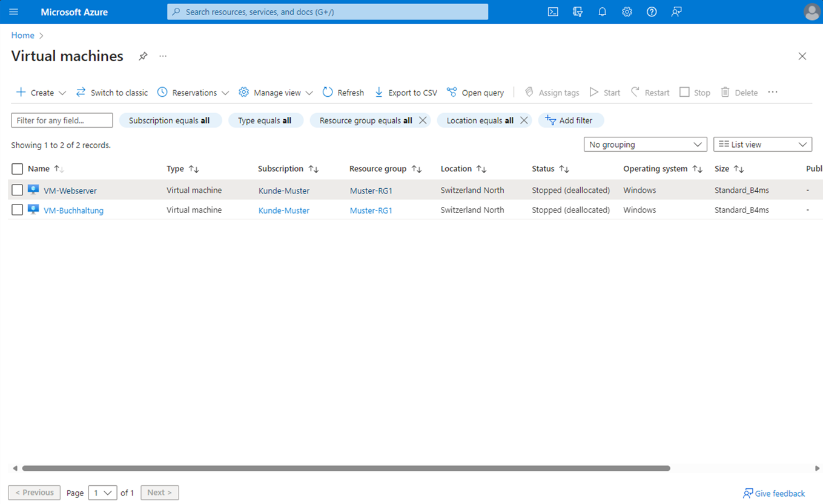Click the Type equals all filter
Viewport: 823px width, 504px height.
click(x=265, y=120)
